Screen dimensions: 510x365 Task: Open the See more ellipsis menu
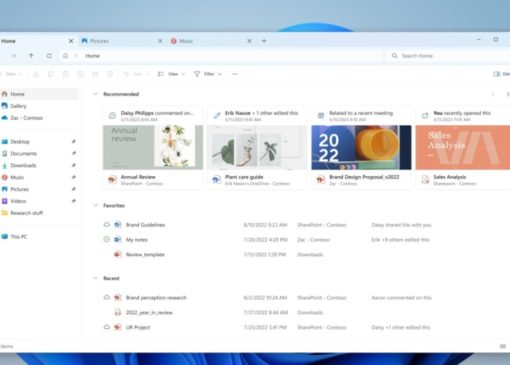235,74
